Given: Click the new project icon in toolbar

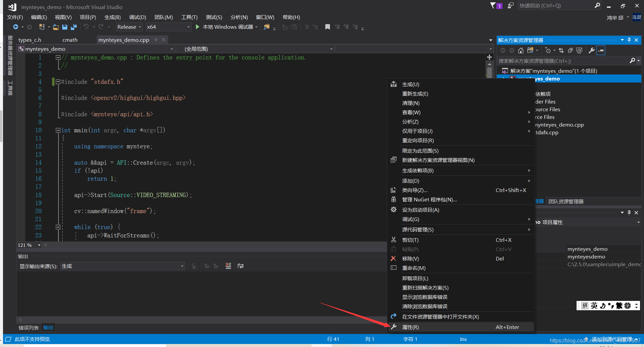Looking at the screenshot, I should (41, 27).
